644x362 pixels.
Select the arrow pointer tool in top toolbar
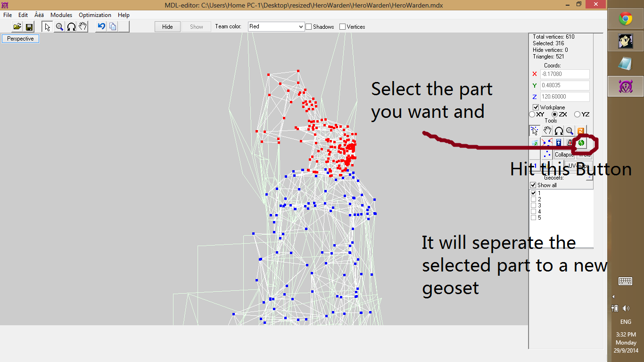click(48, 27)
